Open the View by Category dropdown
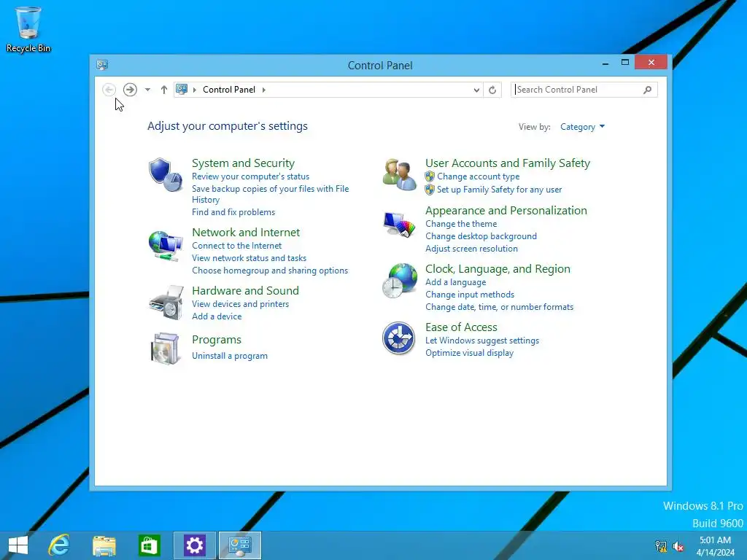This screenshot has height=560, width=747. click(582, 127)
